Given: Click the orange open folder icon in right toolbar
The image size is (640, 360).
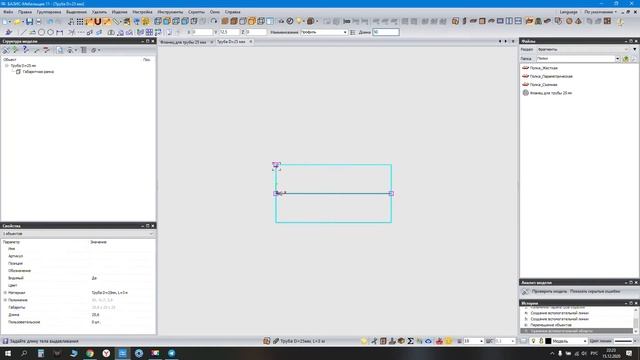Looking at the screenshot, I should (x=529, y=21).
